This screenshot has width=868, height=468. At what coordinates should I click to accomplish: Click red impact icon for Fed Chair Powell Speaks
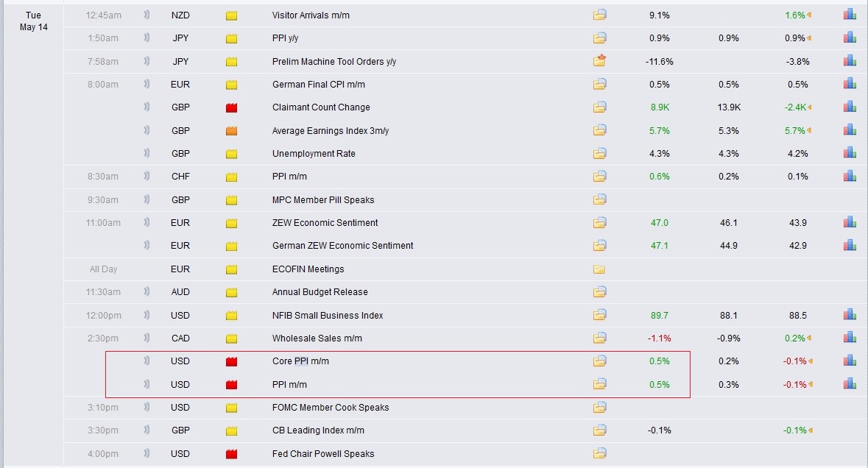[232, 454]
